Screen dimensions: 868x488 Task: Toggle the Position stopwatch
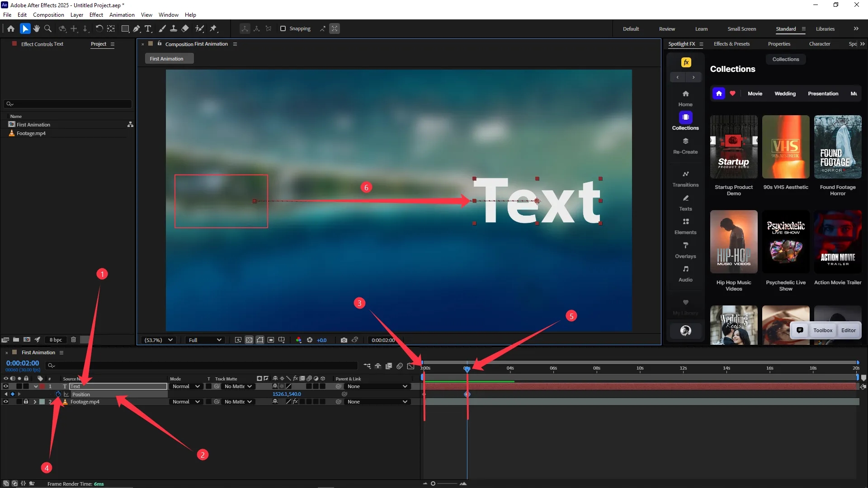(58, 394)
